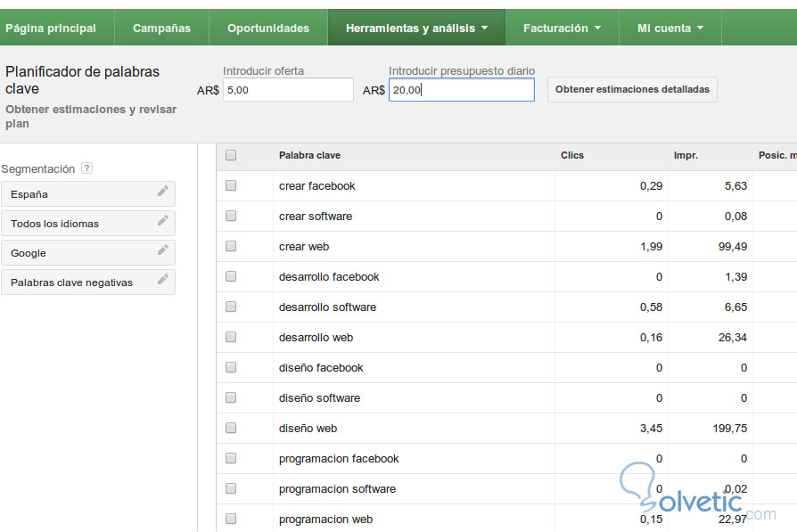Open España location targeting setting
The height and width of the screenshot is (532, 797).
[x=88, y=194]
